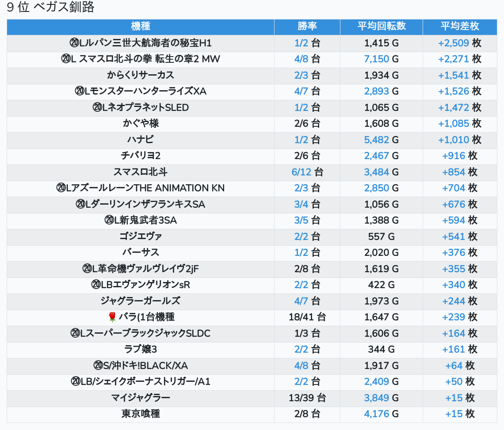Click the からくりサーカス machine name
The width and height of the screenshot is (504, 430).
(141, 75)
